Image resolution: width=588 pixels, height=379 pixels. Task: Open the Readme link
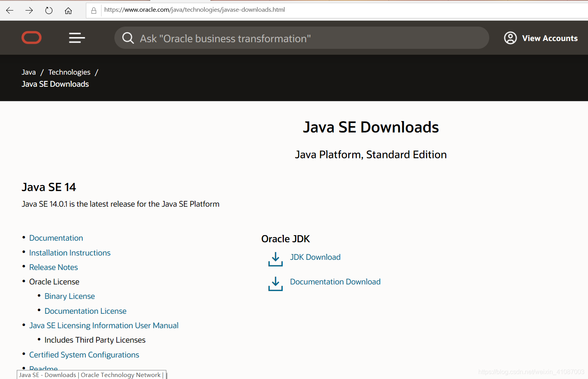[x=43, y=368]
